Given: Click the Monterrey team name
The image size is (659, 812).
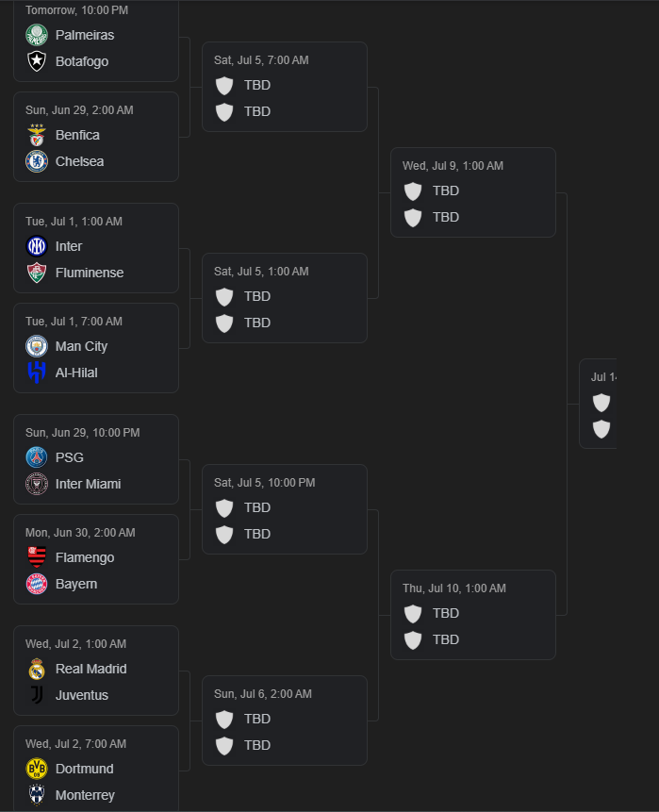Looking at the screenshot, I should [x=85, y=795].
